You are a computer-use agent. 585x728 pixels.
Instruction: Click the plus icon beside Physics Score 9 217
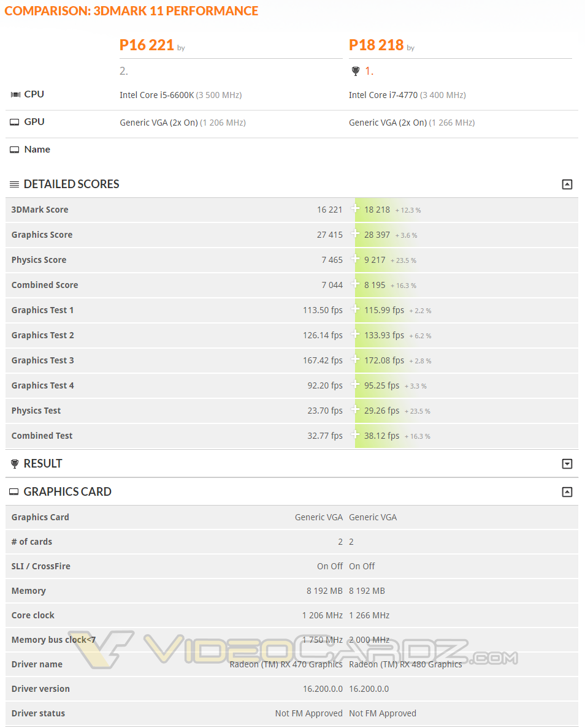tap(355, 259)
